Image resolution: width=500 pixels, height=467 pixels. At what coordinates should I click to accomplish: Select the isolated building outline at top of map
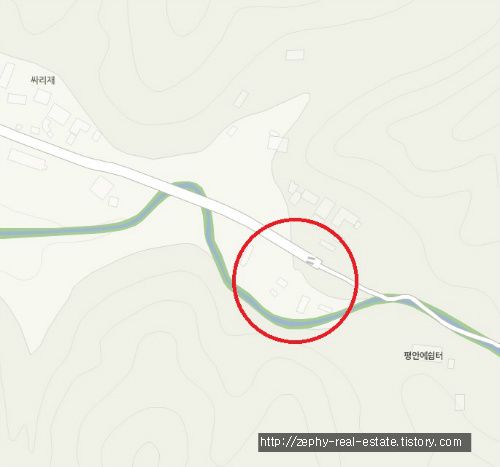pyautogui.click(x=295, y=54)
